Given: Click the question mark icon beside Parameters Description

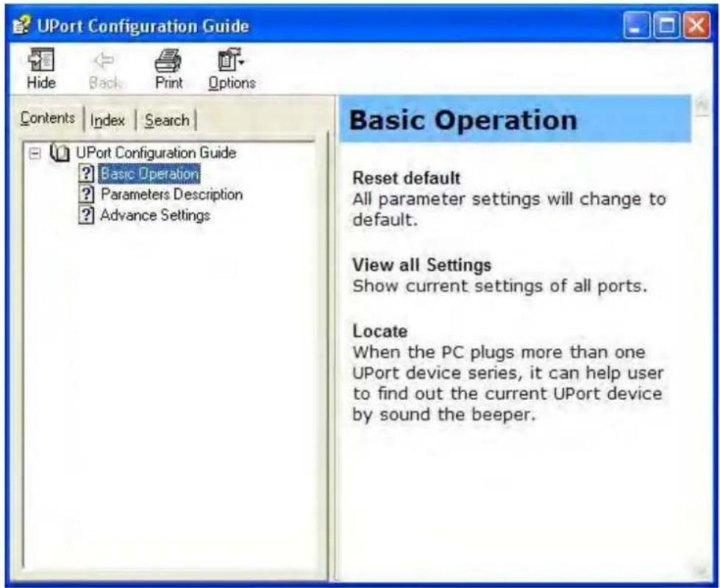Looking at the screenshot, I should 86,194.
